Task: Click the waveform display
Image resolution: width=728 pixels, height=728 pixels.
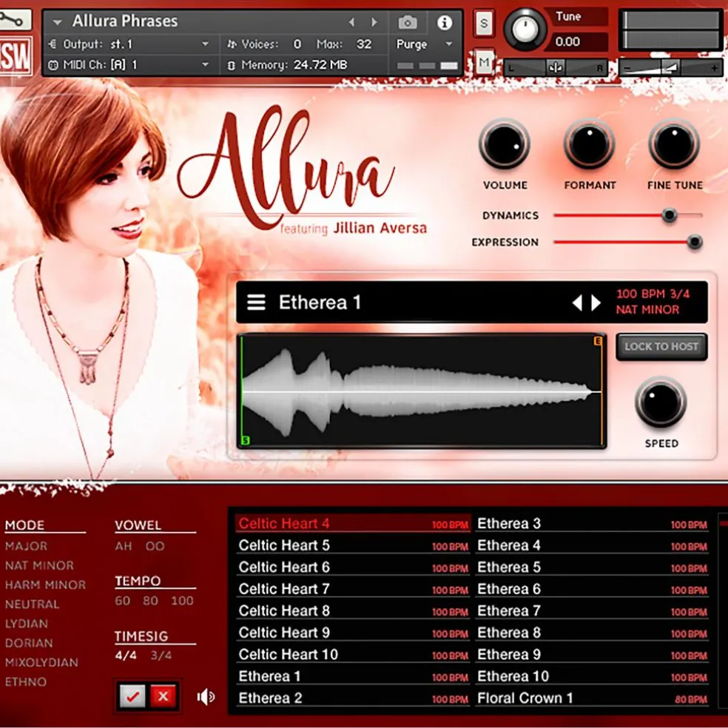Action: [x=422, y=391]
